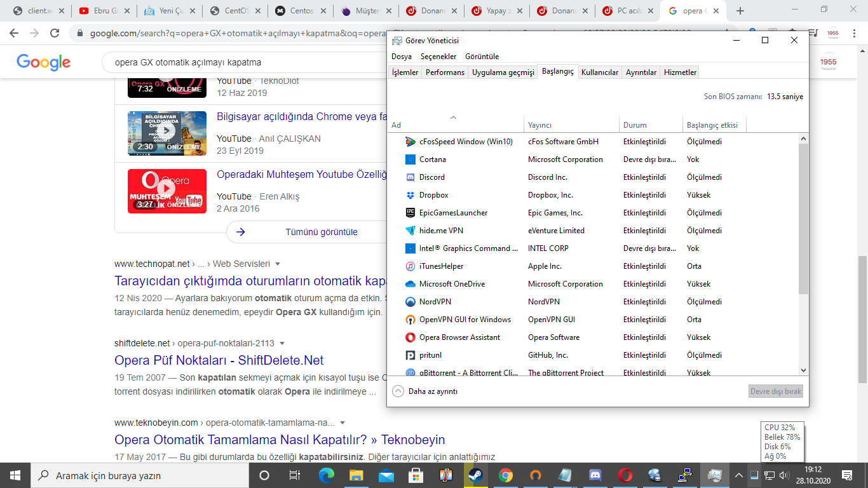Select the iTunesHelper icon
Image resolution: width=868 pixels, height=488 pixels.
click(x=410, y=266)
